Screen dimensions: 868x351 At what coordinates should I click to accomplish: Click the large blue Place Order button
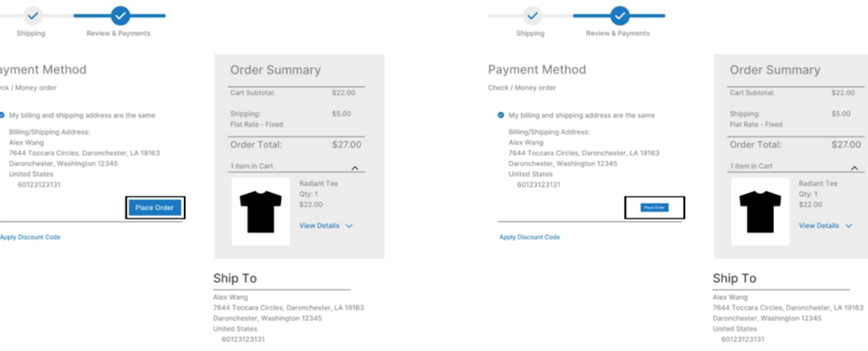tap(155, 207)
